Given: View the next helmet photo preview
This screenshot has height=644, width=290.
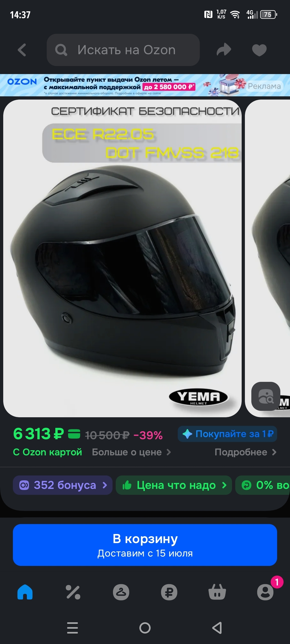Looking at the screenshot, I should click(x=267, y=258).
